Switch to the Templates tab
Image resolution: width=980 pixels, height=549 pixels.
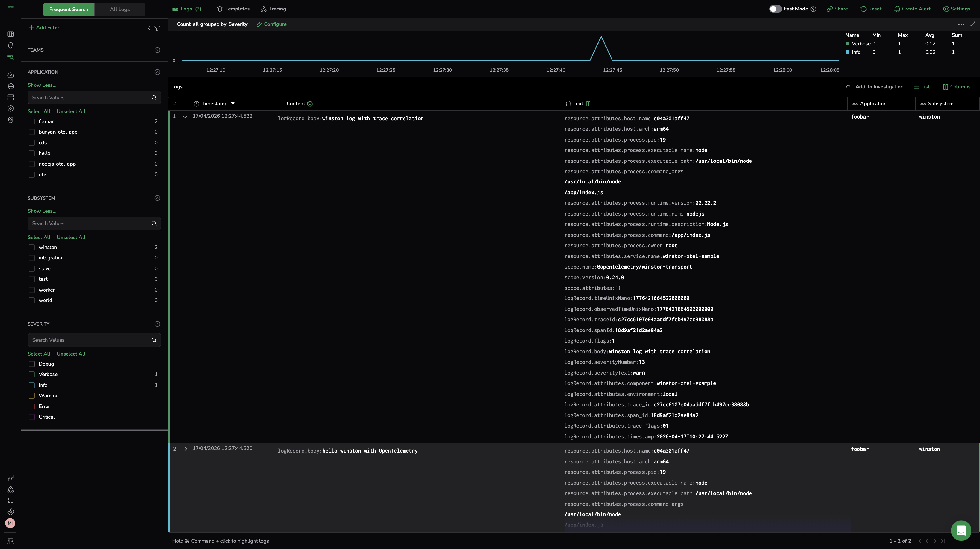233,9
